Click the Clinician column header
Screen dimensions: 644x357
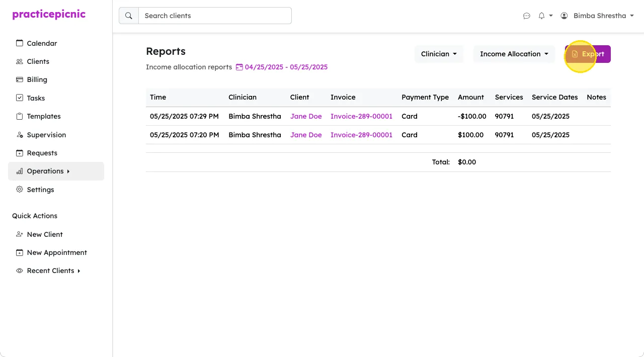coord(243,97)
